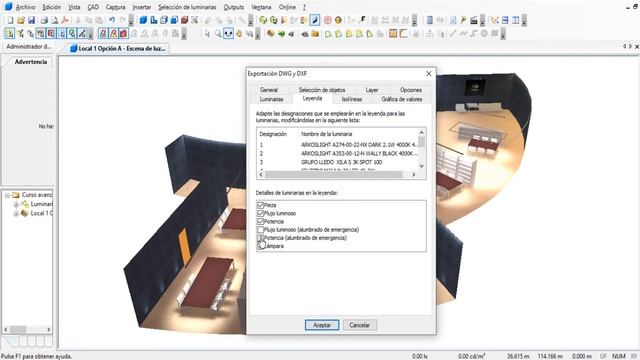Screen dimensions: 640x360
Task: Click the clapperboard video icon
Action: pos(474,20)
